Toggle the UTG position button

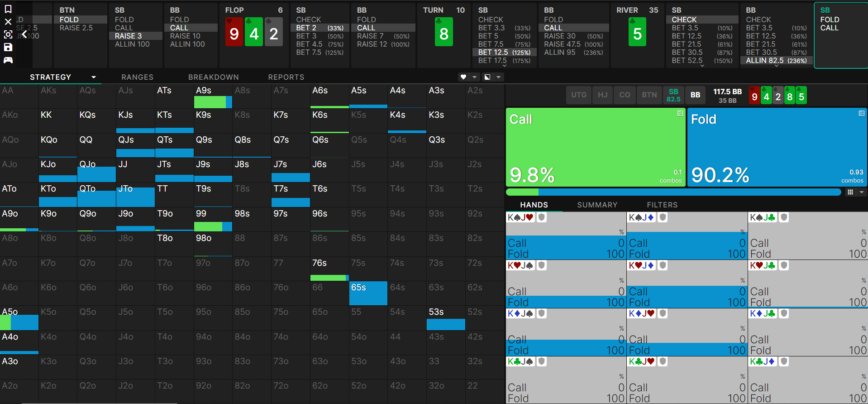(578, 95)
